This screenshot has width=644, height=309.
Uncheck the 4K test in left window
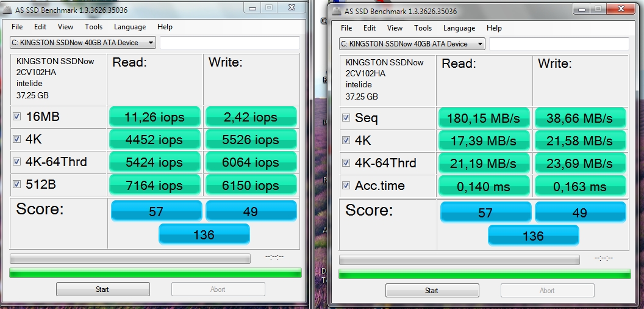click(x=16, y=139)
